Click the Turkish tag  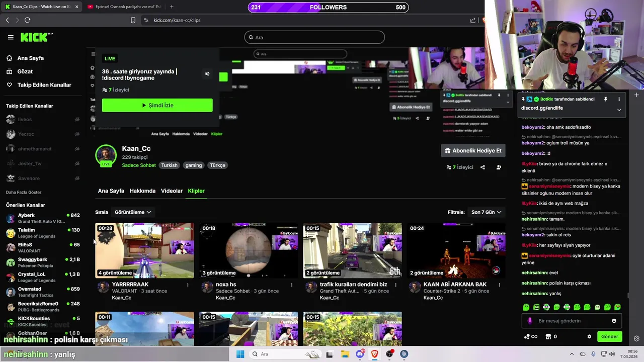click(169, 165)
